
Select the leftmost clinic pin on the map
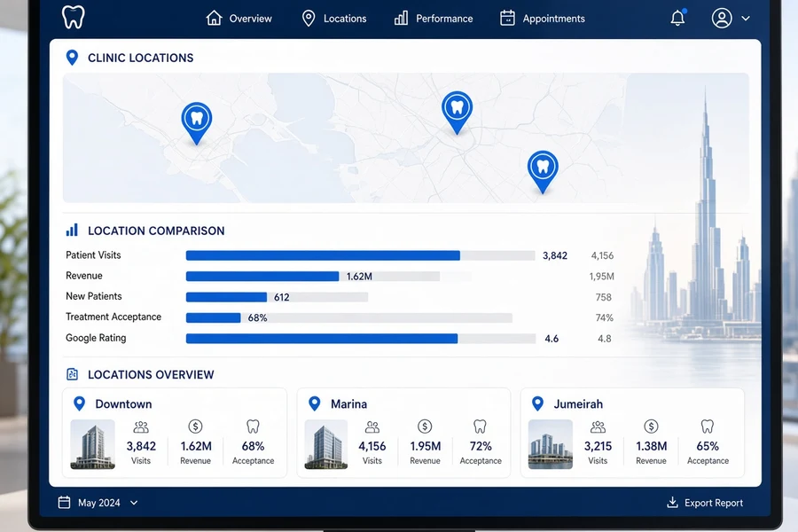197,122
